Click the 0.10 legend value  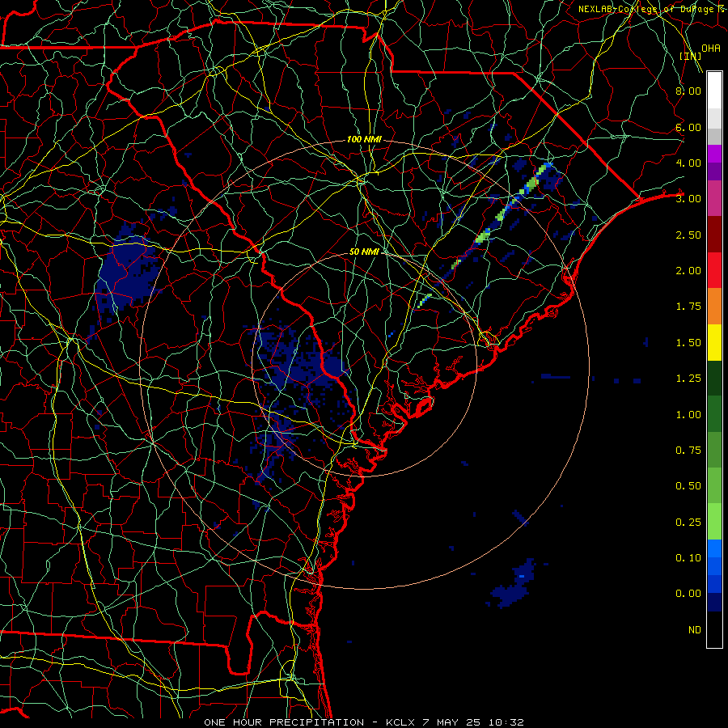[x=688, y=558]
